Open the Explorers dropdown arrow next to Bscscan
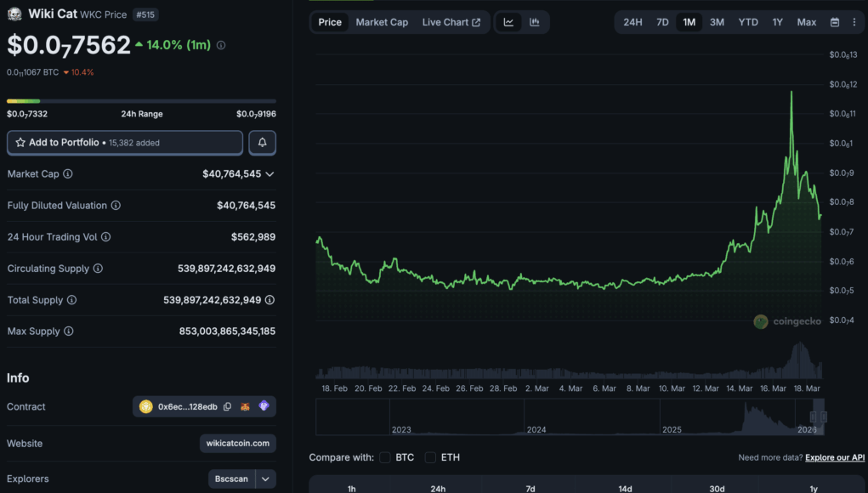The width and height of the screenshot is (868, 493). 266,479
